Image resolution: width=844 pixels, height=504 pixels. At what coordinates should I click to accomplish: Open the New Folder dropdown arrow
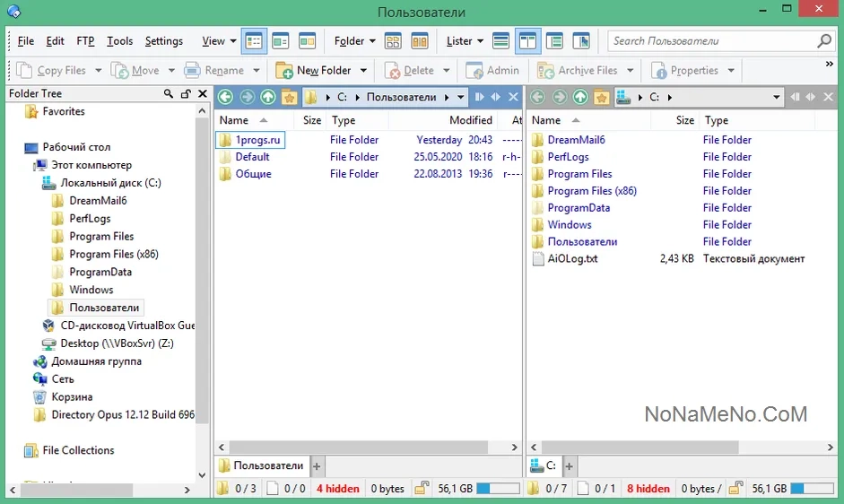(x=363, y=71)
